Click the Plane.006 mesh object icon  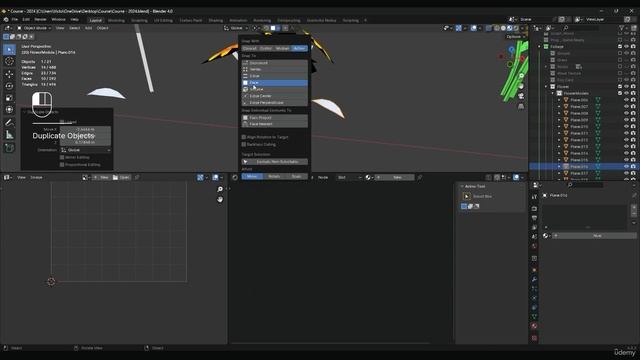[566, 100]
